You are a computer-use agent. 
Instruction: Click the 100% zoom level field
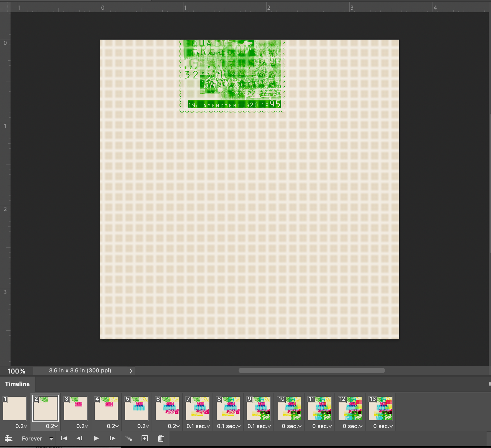16,371
